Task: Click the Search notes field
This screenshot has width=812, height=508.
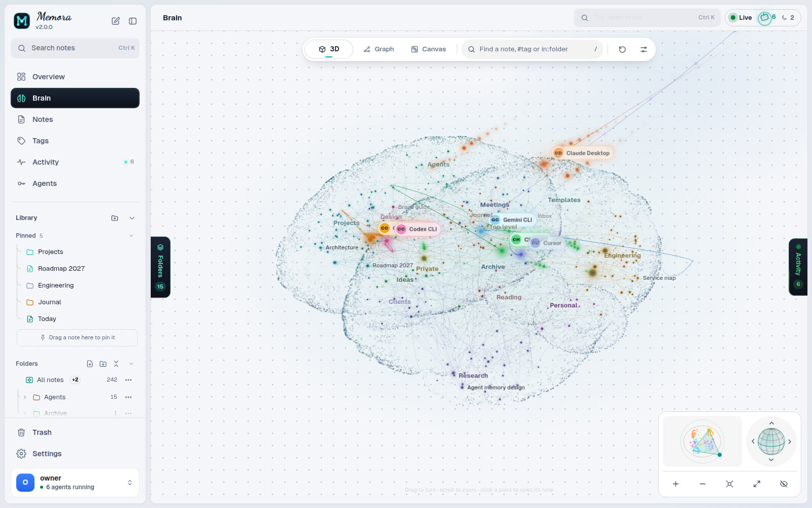Action: (x=75, y=48)
